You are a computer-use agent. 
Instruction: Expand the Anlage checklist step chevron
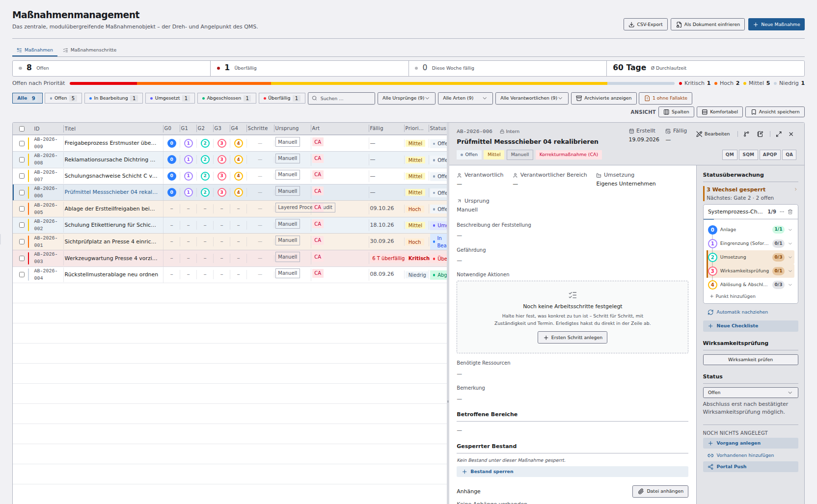(790, 230)
